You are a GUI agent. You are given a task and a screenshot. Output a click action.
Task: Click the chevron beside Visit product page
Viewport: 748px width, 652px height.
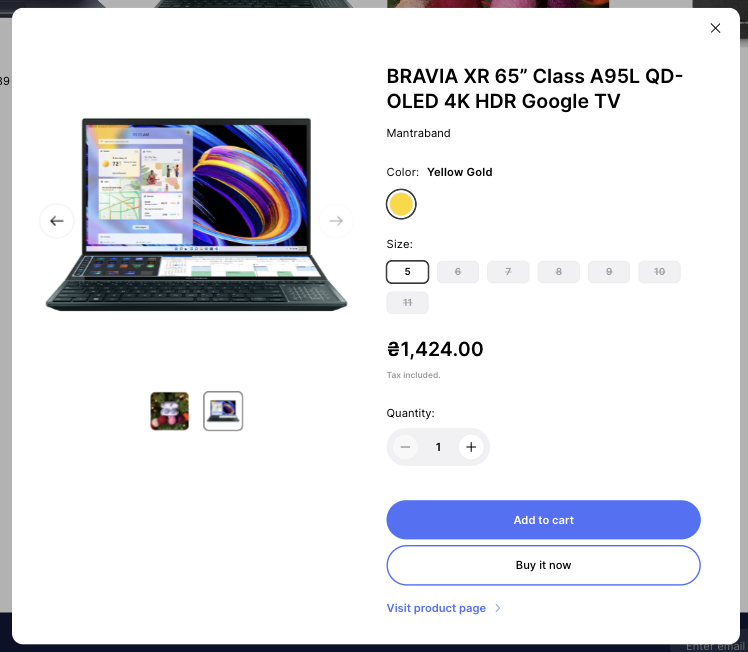[x=498, y=608]
